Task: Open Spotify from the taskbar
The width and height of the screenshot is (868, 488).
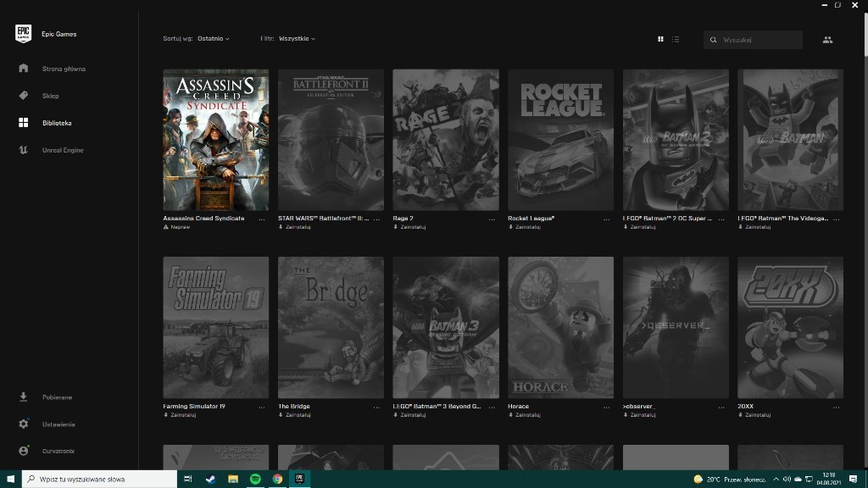Action: 255,479
